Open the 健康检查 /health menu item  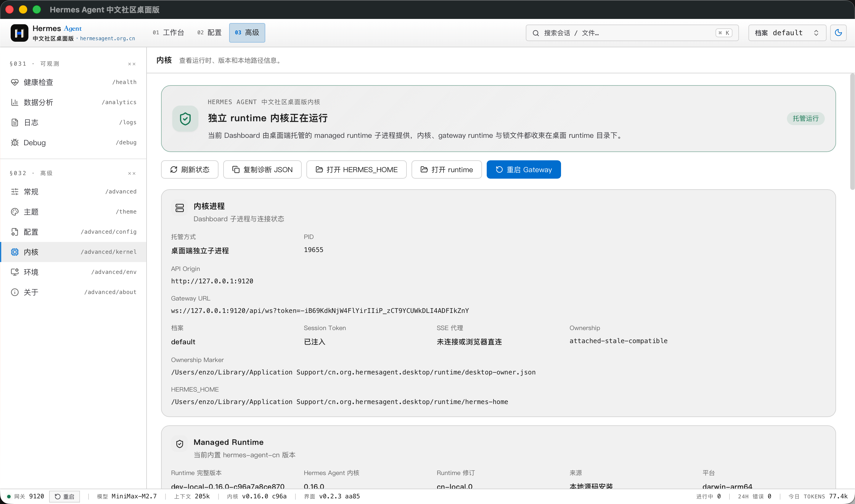(73, 82)
